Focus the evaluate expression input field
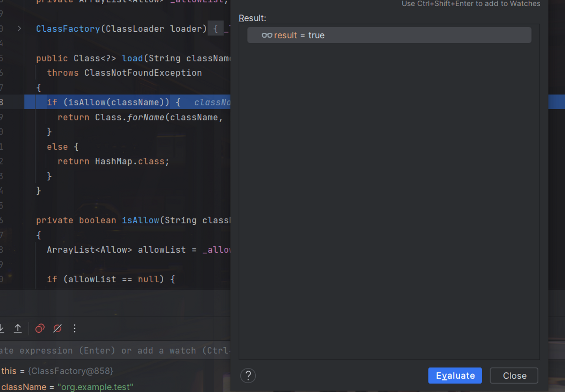This screenshot has width=565, height=392. coord(113,350)
